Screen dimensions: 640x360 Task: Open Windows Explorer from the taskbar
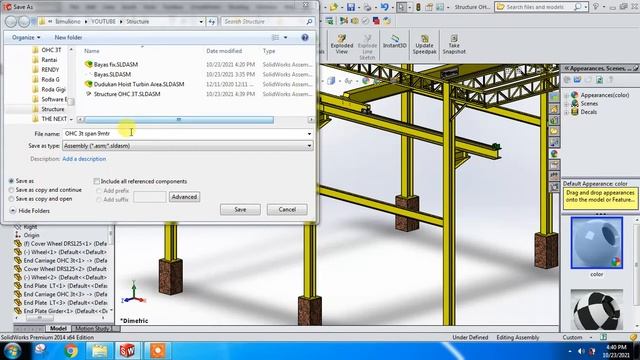pyautogui.click(x=99, y=350)
